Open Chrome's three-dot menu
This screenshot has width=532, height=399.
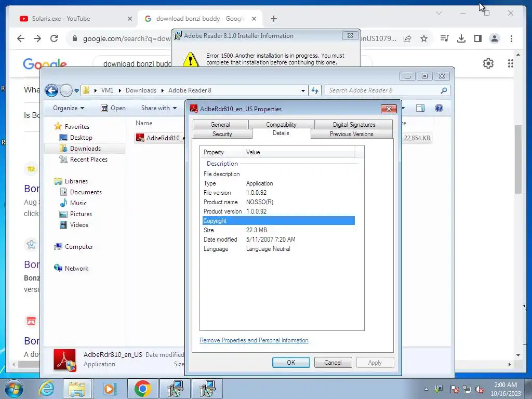point(511,38)
